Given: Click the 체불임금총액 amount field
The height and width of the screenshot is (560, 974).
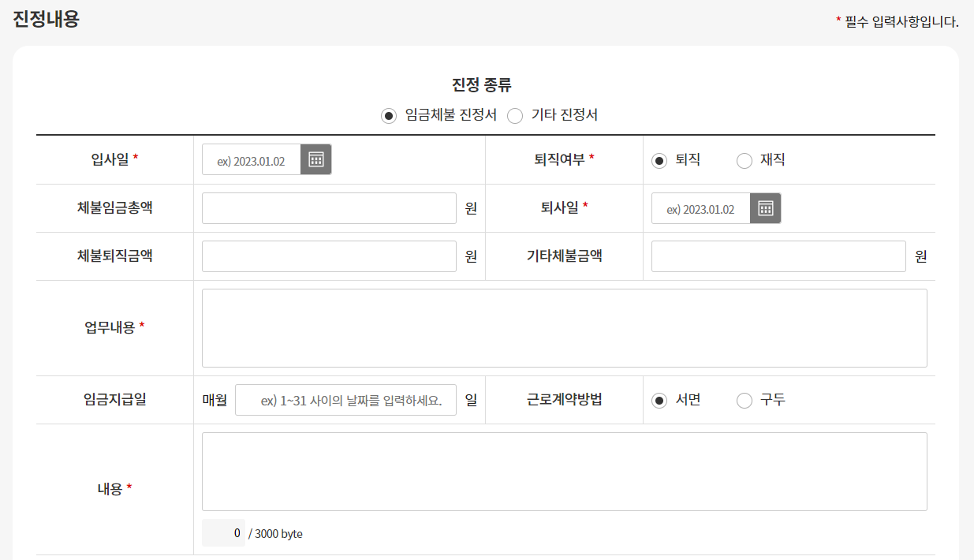Looking at the screenshot, I should pos(328,208).
